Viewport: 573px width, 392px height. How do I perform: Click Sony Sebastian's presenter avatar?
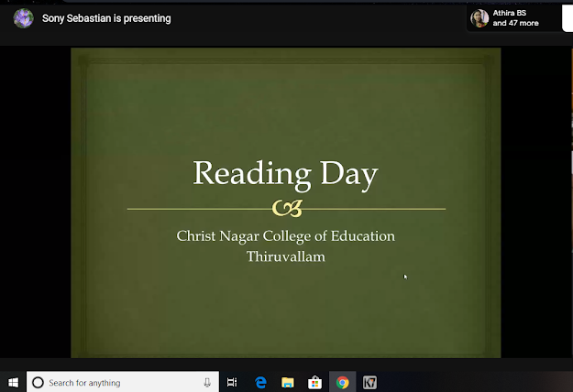coord(24,18)
